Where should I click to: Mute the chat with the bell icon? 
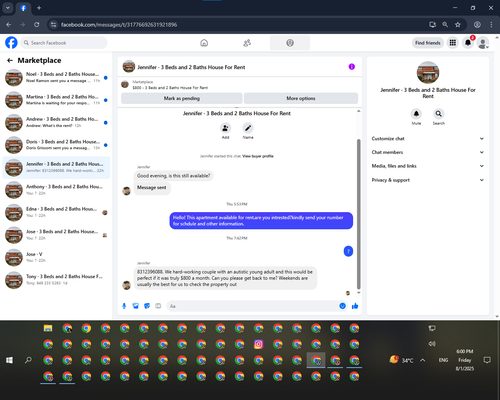tap(416, 114)
